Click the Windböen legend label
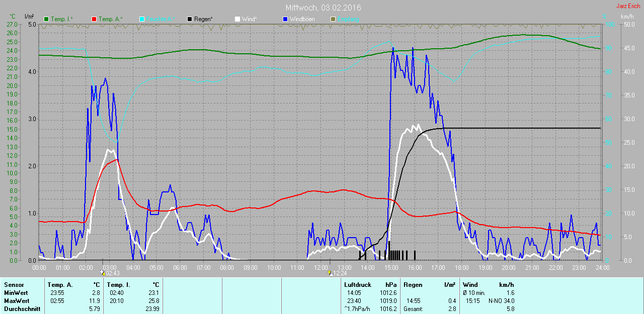Image resolution: width=644 pixels, height=314 pixels. pyautogui.click(x=302, y=19)
